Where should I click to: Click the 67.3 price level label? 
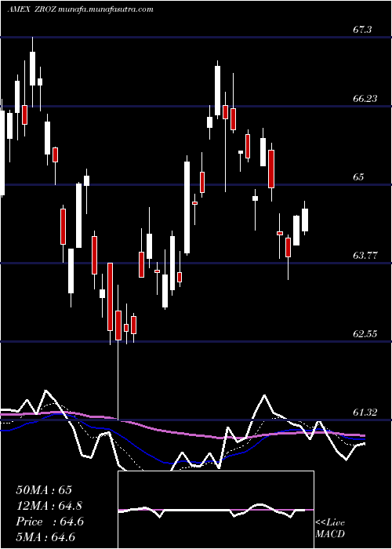pos(361,30)
